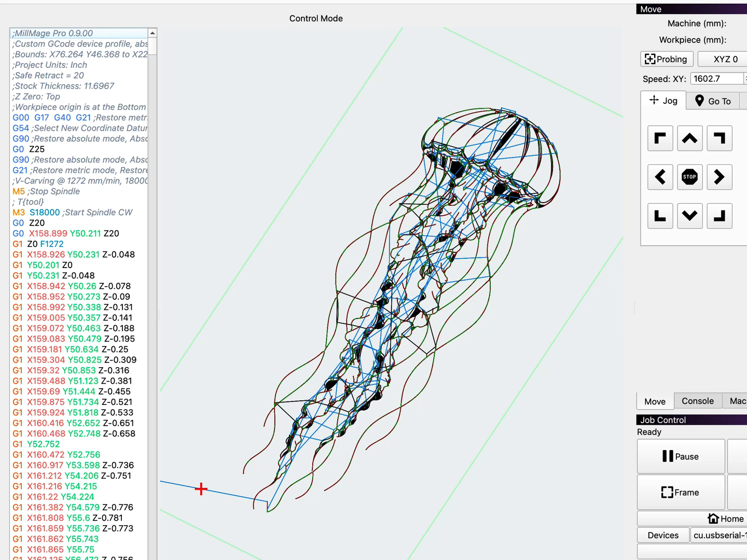Hit the STOP jog button
Screen dimensions: 747x560
pyautogui.click(x=690, y=177)
